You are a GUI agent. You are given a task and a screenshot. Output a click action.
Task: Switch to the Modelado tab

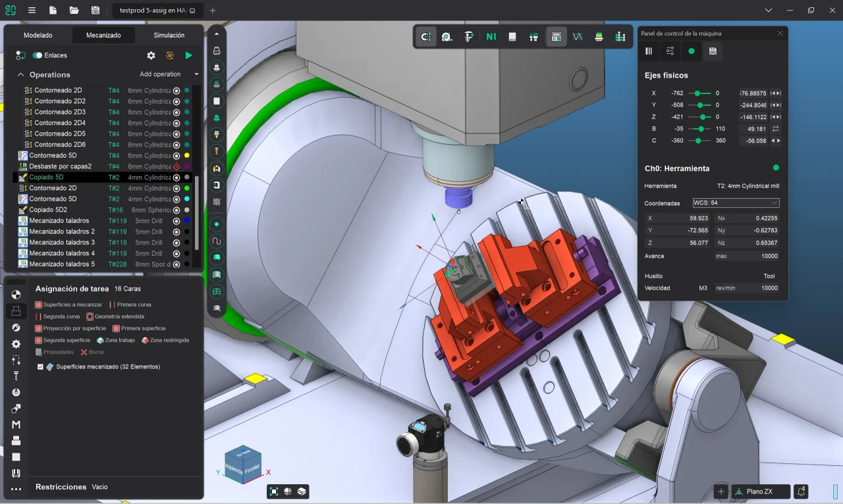coord(38,36)
